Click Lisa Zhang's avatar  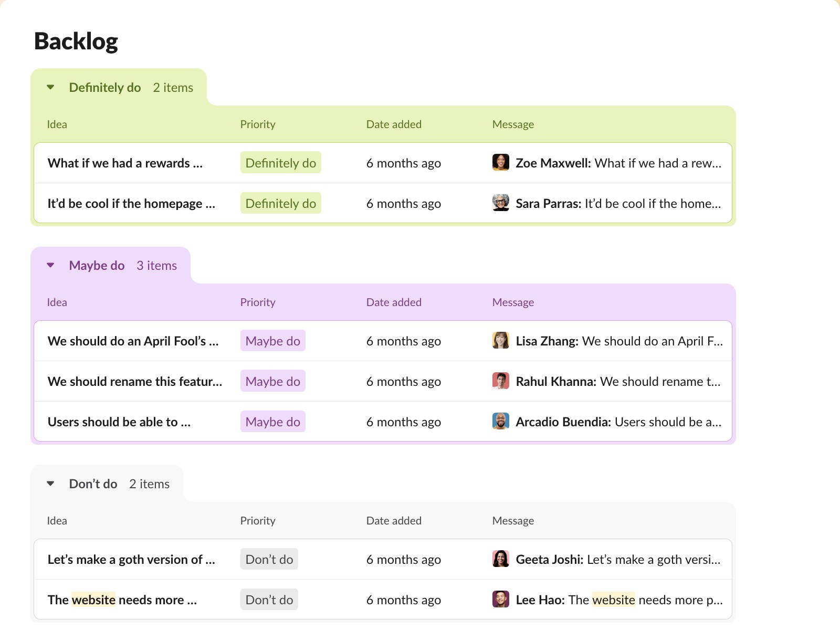tap(500, 341)
